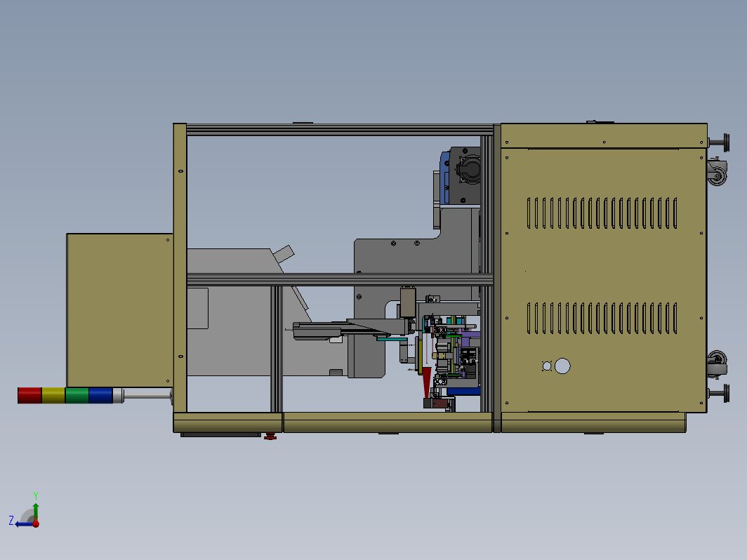Screen dimensions: 747x560
Task: Select the upper leveling foot on the right edge
Action: 719,142
